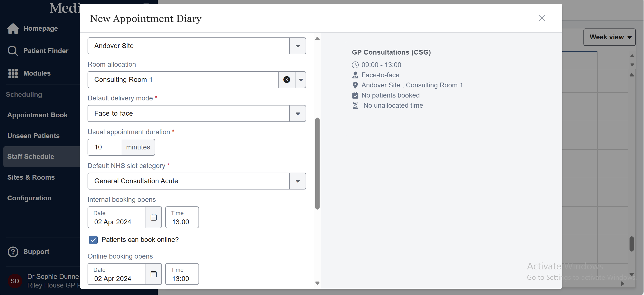
Task: Expand the Andover Site dropdown
Action: 297,46
